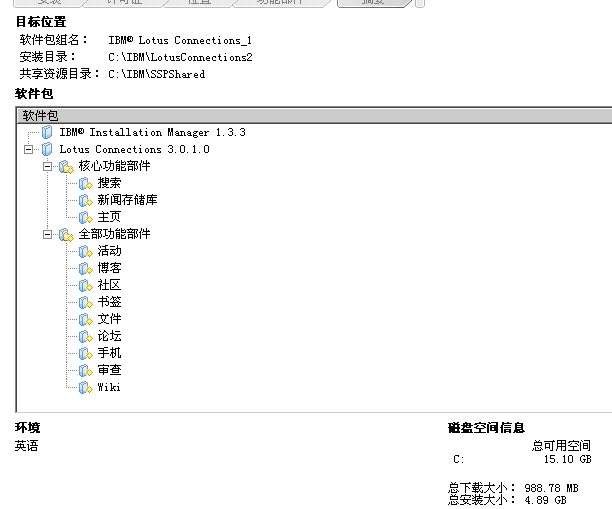
Task: Click install path C:\IBM\LotusConnections2
Action: [x=180, y=57]
